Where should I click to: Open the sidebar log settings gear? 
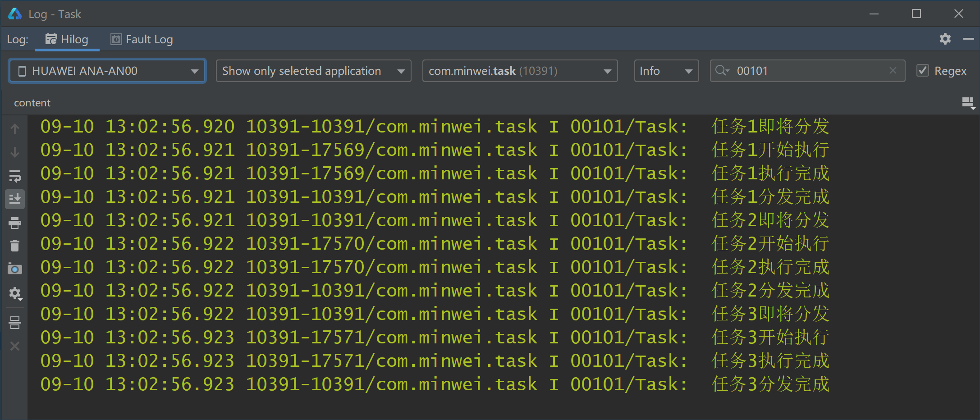tap(15, 293)
